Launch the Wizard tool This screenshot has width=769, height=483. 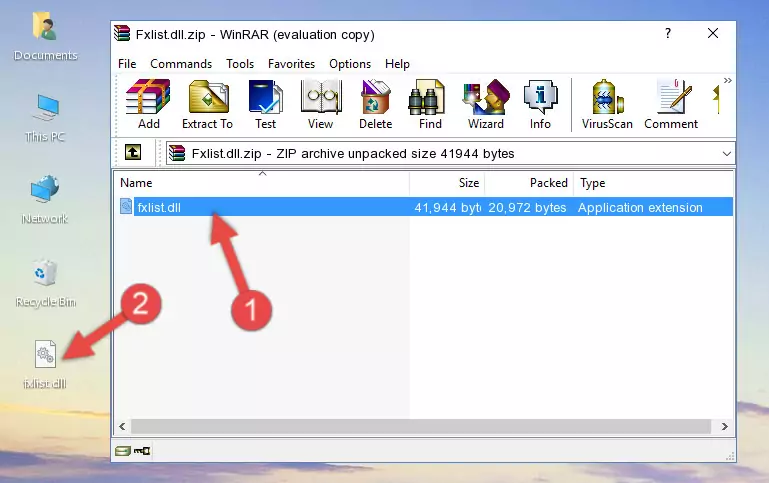(486, 104)
